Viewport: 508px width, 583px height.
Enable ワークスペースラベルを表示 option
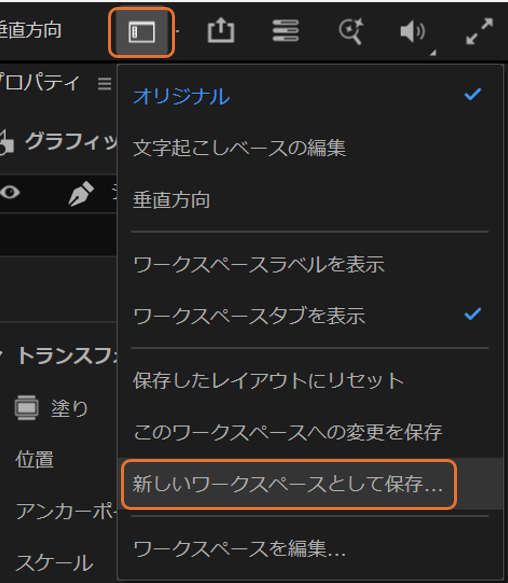(x=310, y=264)
